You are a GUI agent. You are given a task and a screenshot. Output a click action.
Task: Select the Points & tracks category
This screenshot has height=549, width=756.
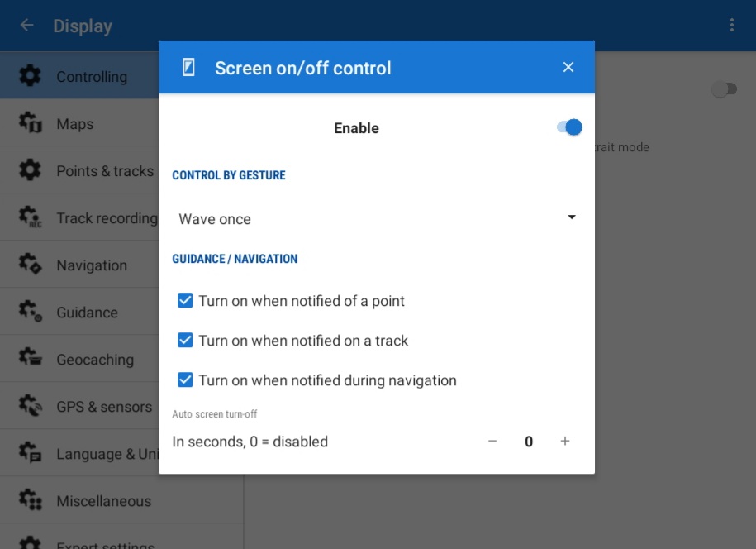[104, 171]
